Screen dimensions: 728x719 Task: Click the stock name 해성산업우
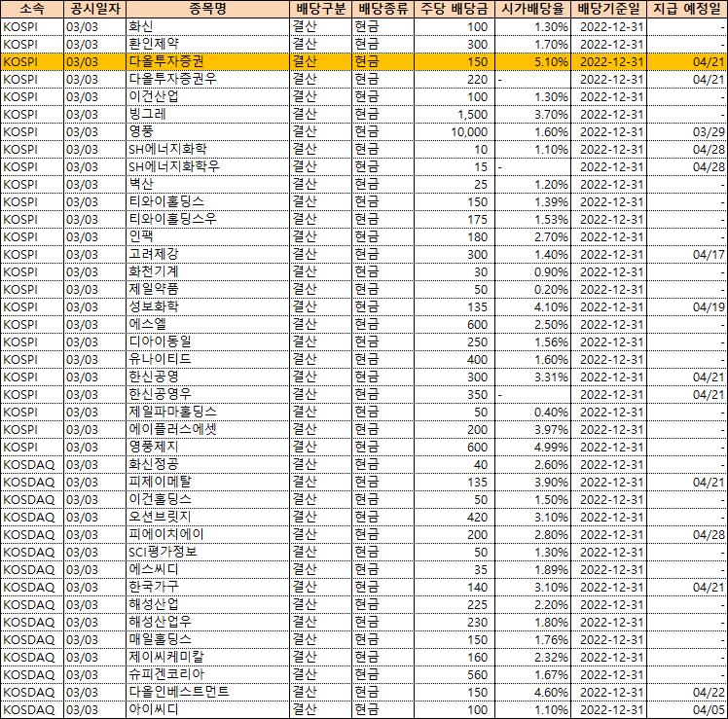pyautogui.click(x=160, y=622)
